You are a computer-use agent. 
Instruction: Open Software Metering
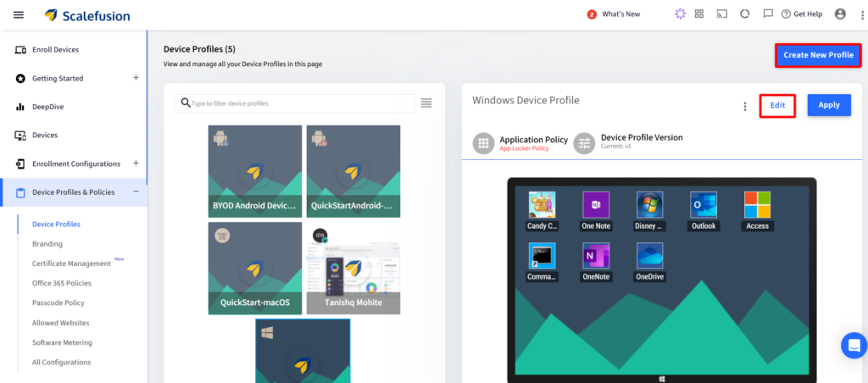click(x=62, y=342)
